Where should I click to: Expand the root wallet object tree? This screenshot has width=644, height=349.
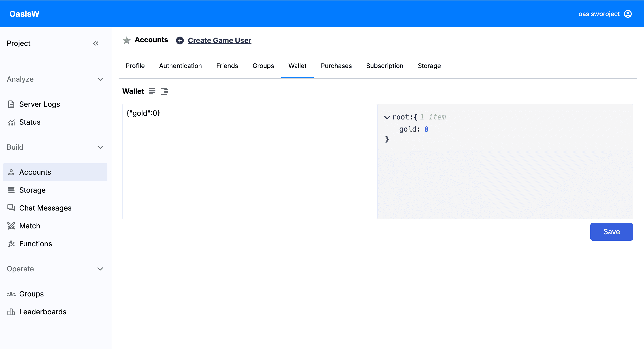tap(387, 117)
